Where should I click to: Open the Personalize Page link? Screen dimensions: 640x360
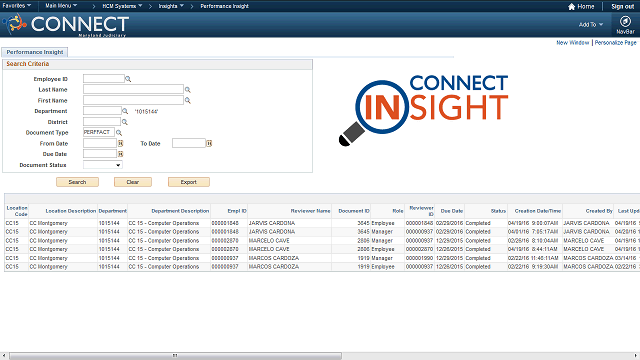[x=616, y=42]
